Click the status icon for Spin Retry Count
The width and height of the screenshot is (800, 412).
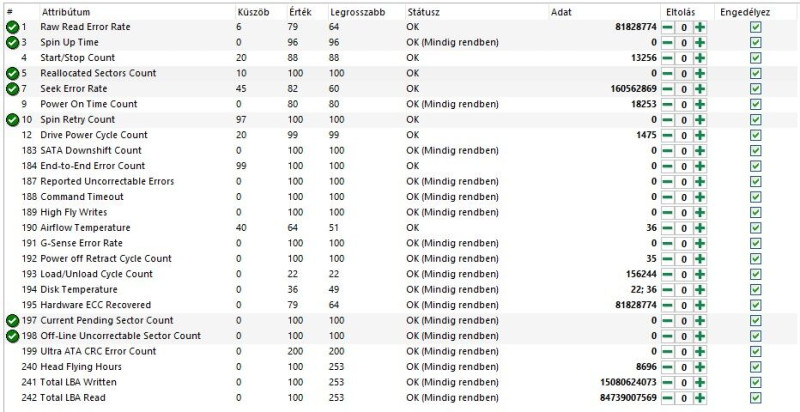coord(12,120)
